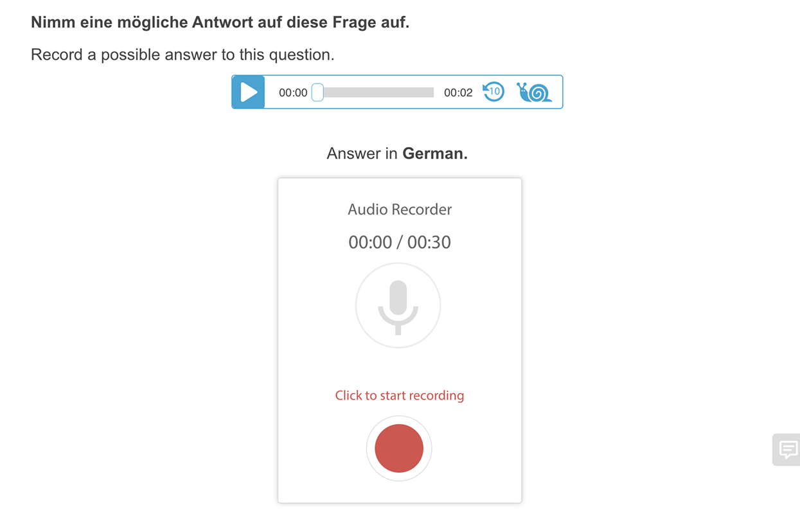This screenshot has width=800, height=532.
Task: Play the question audio clip
Action: (x=248, y=92)
